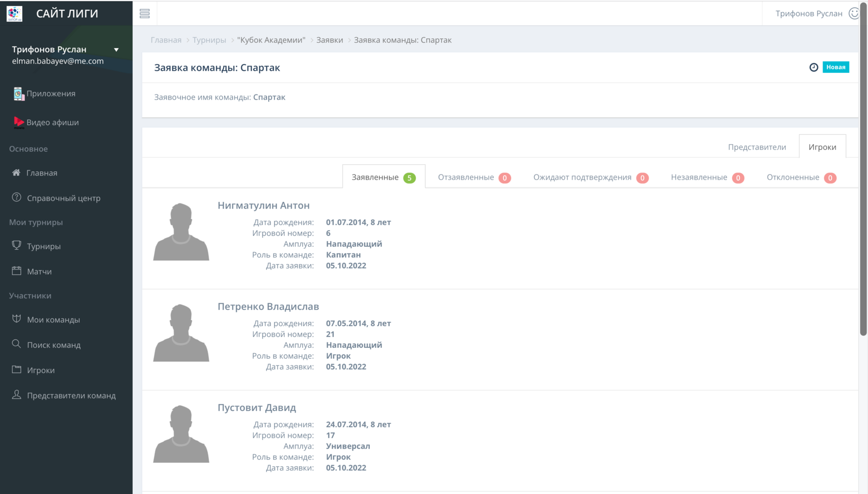Screen dimensions: 868x494
Task: Open player Петренко Владислав name link
Action: pos(268,307)
